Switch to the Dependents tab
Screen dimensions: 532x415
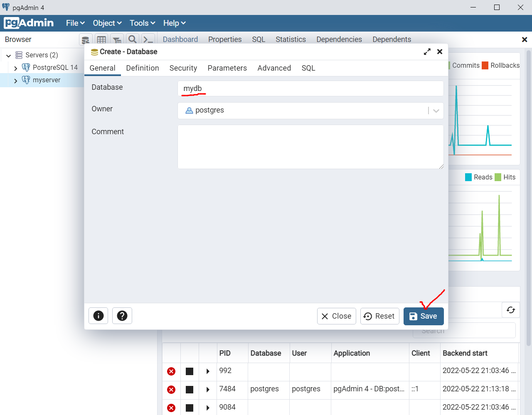pyautogui.click(x=392, y=39)
